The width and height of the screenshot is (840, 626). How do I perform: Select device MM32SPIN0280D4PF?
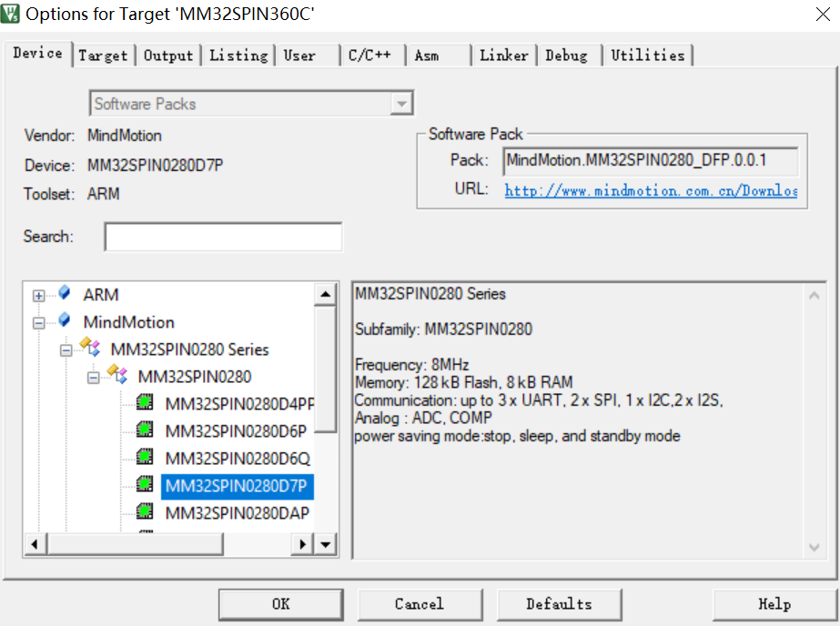[239, 404]
